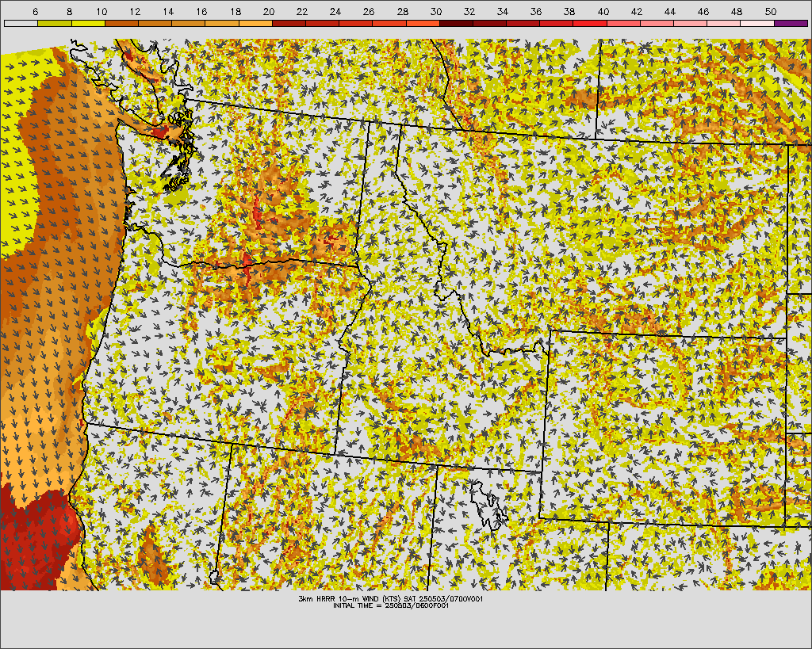Select the legend swatch between 42 and 44
The width and height of the screenshot is (812, 649).
657,23
